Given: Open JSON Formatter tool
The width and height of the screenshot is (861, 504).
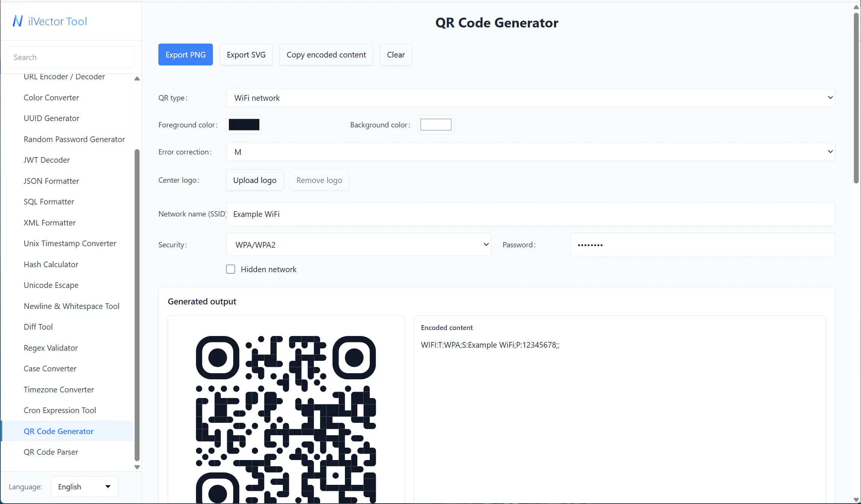Looking at the screenshot, I should [x=51, y=181].
